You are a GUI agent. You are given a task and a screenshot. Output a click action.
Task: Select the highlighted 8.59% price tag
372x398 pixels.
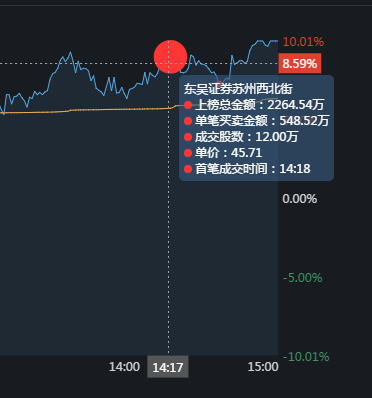coord(300,63)
